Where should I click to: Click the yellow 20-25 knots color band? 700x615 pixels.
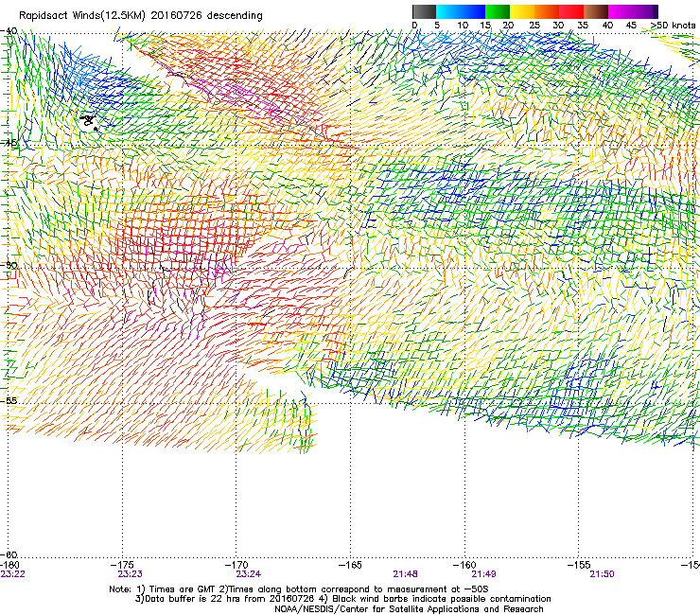point(522,11)
